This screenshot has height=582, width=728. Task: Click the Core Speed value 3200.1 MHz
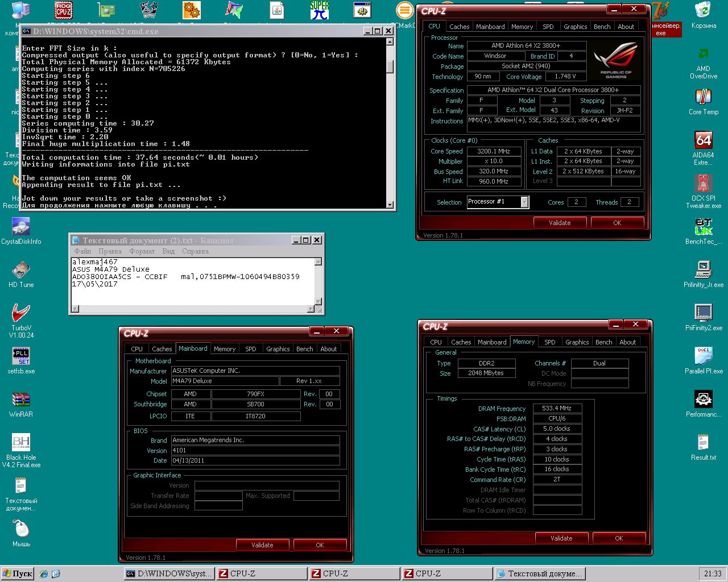(x=493, y=151)
